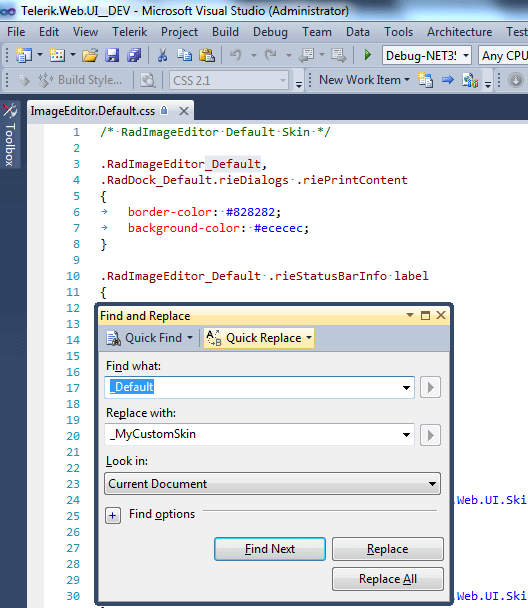
Task: Click the Replace All button
Action: (x=388, y=579)
